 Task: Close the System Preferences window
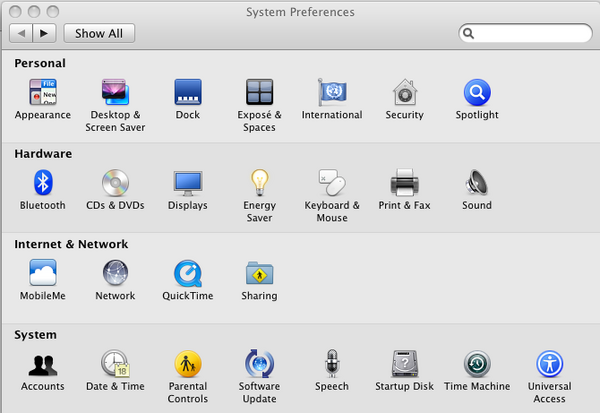coord(15,12)
